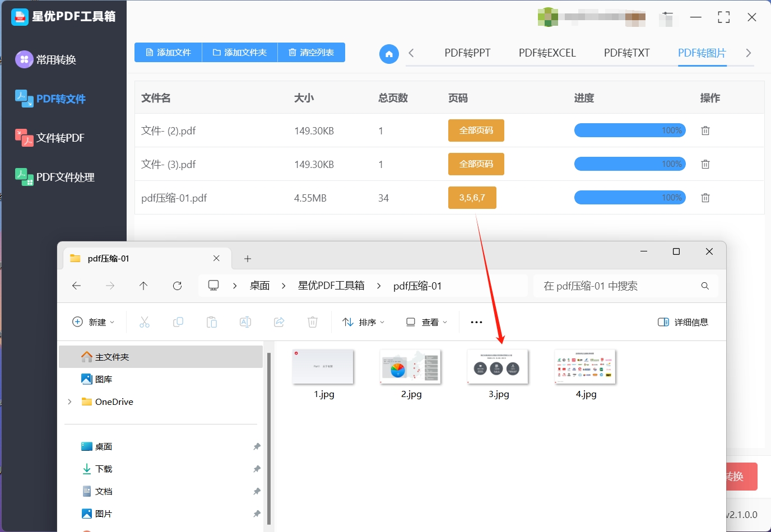Viewport: 771px width, 532px height.
Task: Add a new Explorer tab
Action: coord(248,259)
